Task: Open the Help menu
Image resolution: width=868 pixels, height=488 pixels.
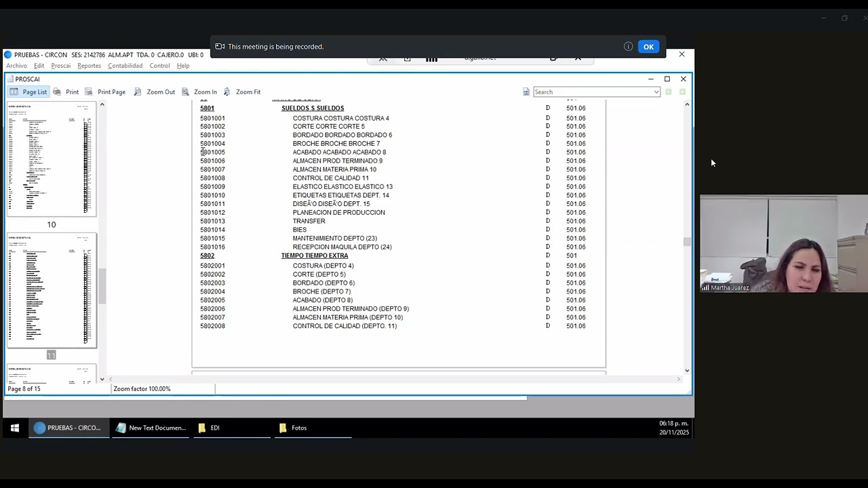Action: tap(183, 66)
